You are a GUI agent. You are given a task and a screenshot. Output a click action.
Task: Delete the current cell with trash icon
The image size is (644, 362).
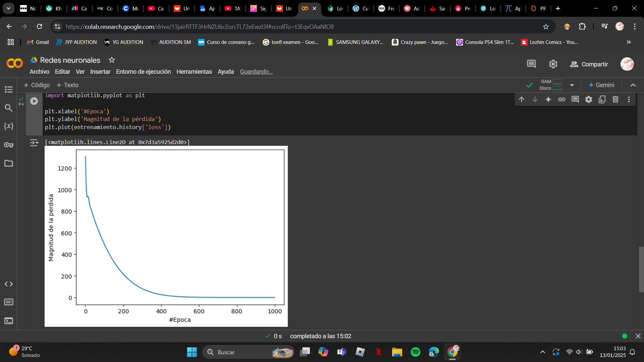pyautogui.click(x=615, y=100)
